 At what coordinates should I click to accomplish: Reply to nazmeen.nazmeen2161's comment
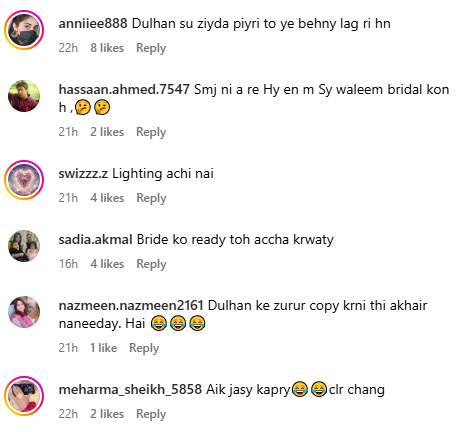coord(144,348)
